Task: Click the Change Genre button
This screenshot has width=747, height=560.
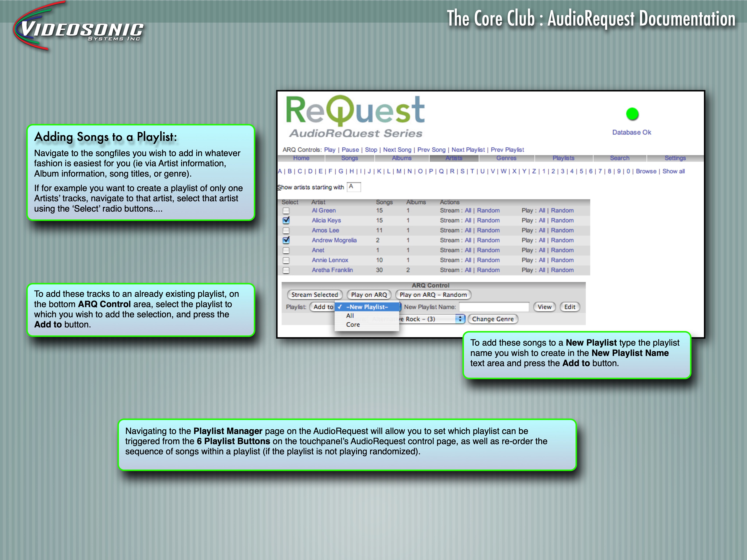Action: click(x=493, y=319)
